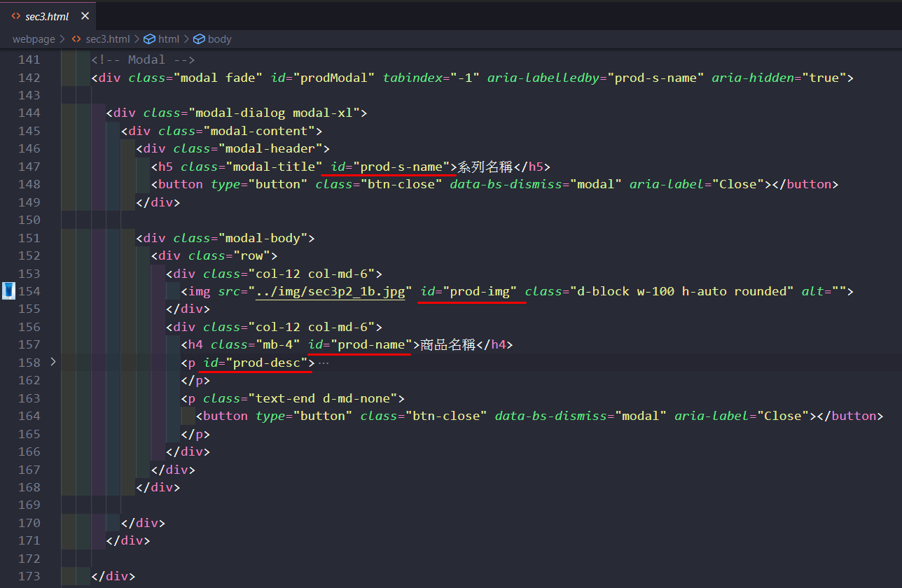
Task: Click the html element symbol icon in breadcrumbs
Action: pos(148,39)
